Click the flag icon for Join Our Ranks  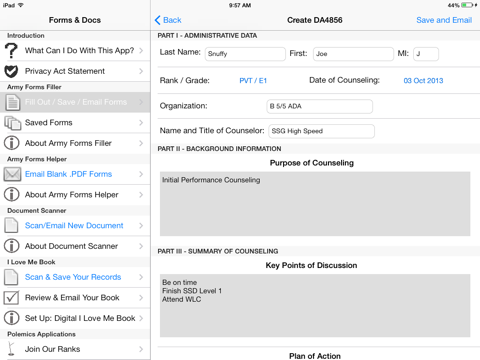(x=12, y=349)
